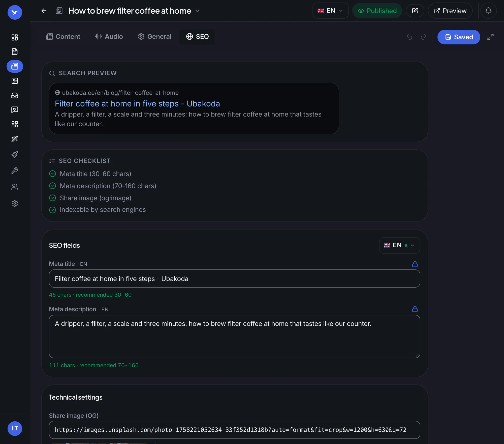Open the inbox icon in sidebar

pyautogui.click(x=15, y=95)
